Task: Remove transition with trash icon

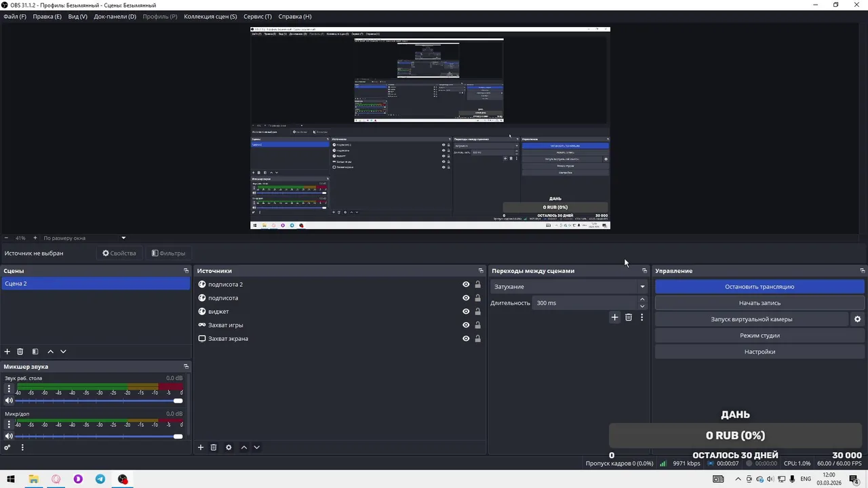Action: [629, 317]
